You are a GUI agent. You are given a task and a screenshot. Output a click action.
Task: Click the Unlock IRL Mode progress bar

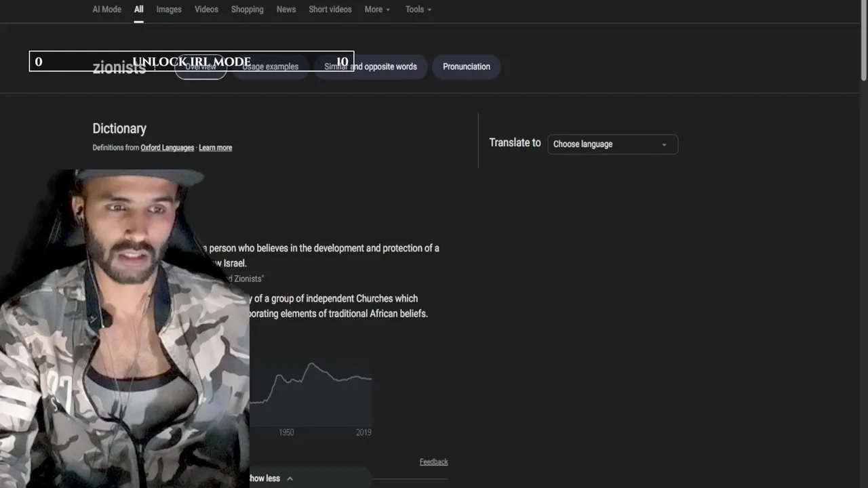[x=191, y=62]
